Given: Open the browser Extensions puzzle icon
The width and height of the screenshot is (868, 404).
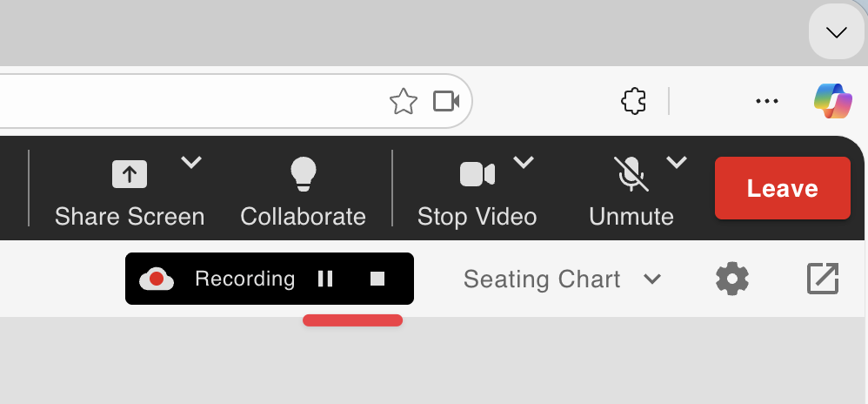Looking at the screenshot, I should [x=633, y=102].
